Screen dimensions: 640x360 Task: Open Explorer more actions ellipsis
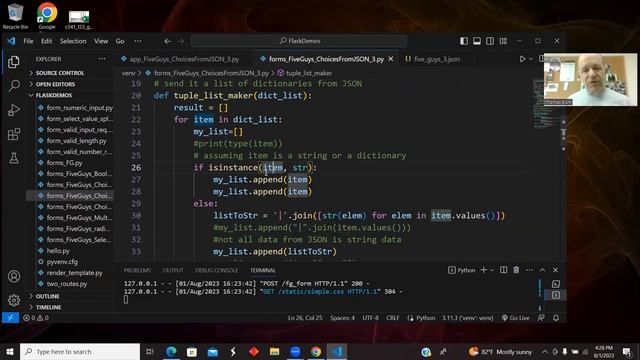coord(102,59)
